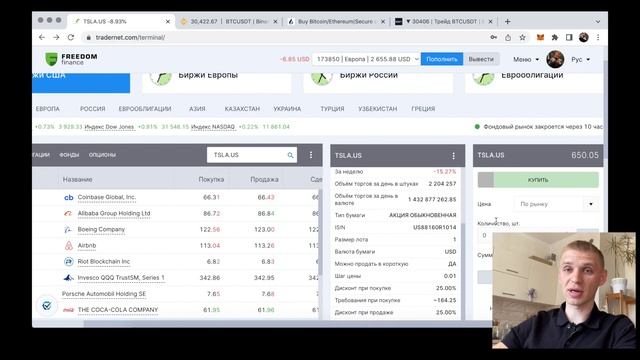Open the Chrome profile avatar
640x360 pixels.
tap(584, 37)
